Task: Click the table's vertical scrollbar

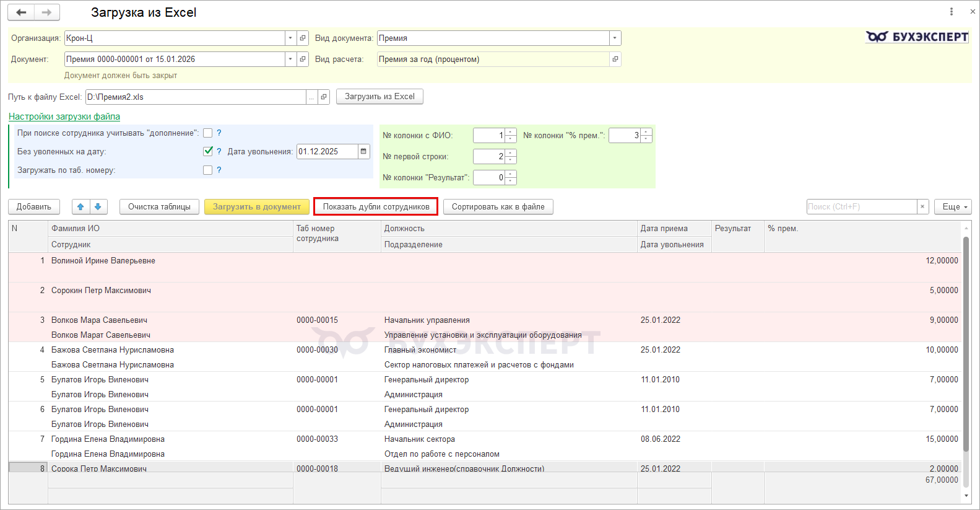Action: [x=966, y=335]
